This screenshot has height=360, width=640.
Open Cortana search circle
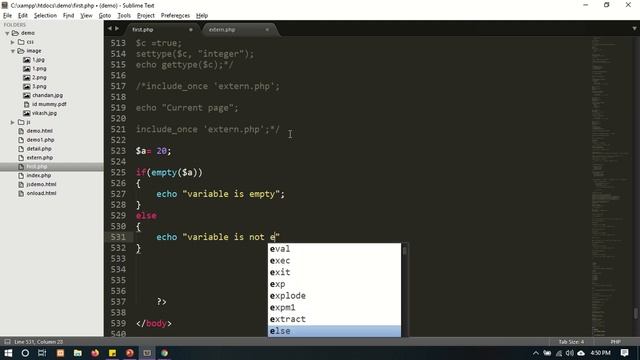[x=25, y=353]
